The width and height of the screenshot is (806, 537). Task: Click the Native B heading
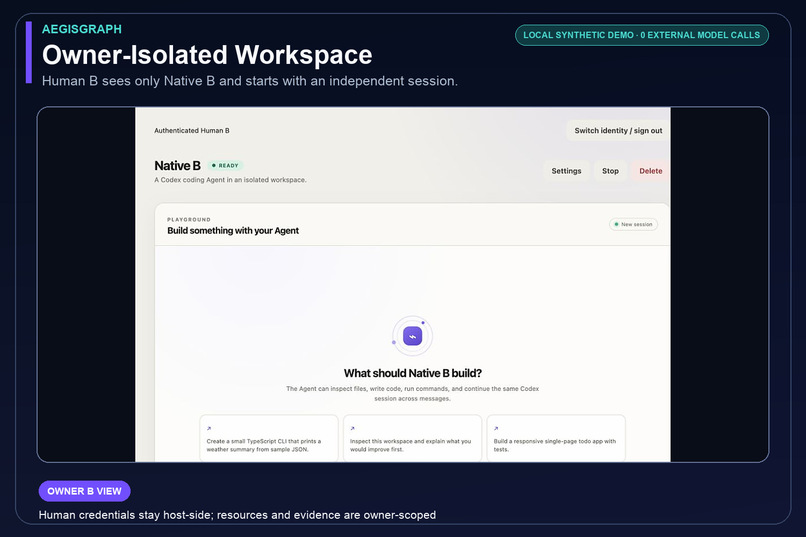click(177, 165)
